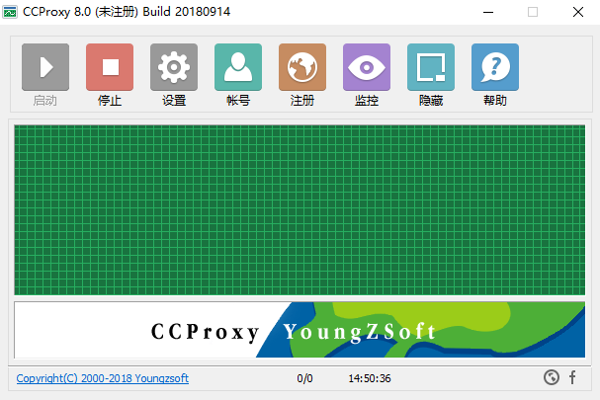
Task: Open the Copyright(C) 2000-2018 Youngzsoft link
Action: coord(102,379)
